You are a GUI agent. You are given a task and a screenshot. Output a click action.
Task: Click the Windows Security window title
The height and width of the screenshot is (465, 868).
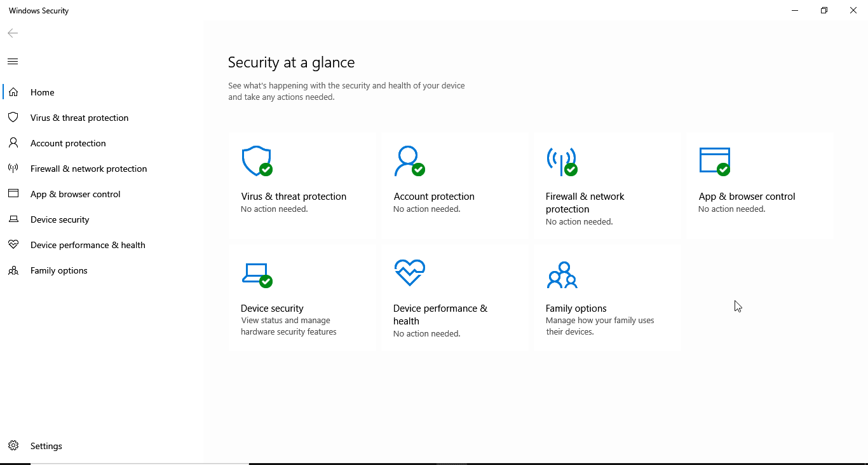pyautogui.click(x=39, y=11)
